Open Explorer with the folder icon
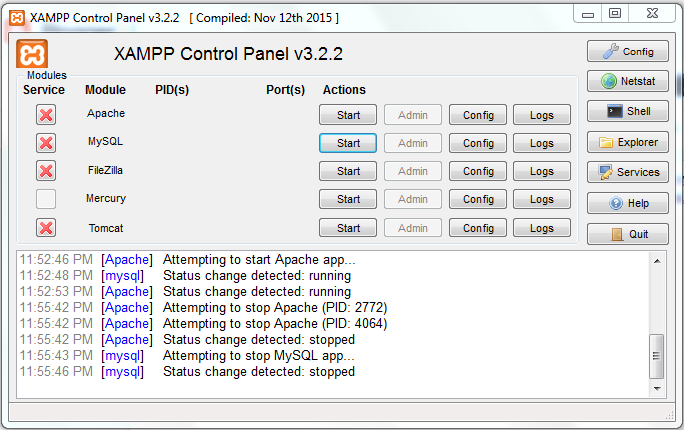684x430 pixels. 627,142
